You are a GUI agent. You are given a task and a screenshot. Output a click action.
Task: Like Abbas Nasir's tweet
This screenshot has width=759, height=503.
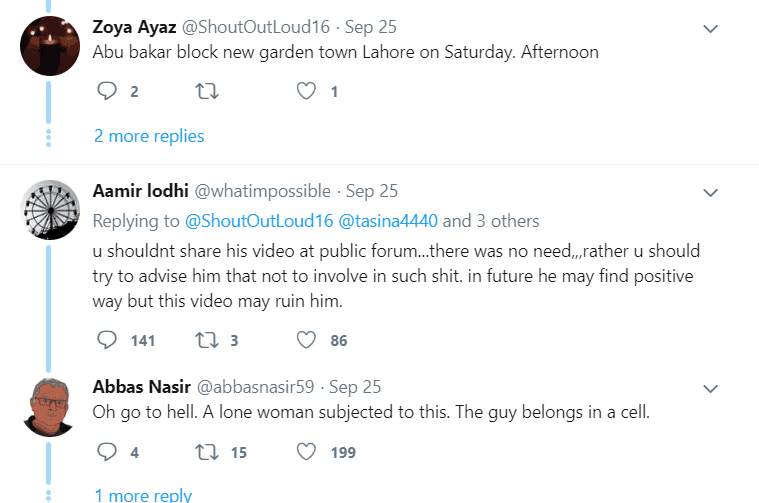pyautogui.click(x=308, y=453)
